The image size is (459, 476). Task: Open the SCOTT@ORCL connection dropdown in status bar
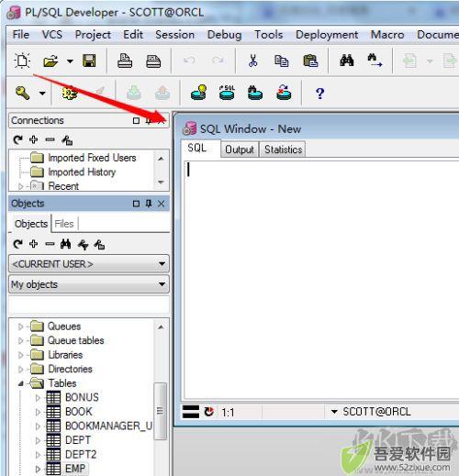334,412
